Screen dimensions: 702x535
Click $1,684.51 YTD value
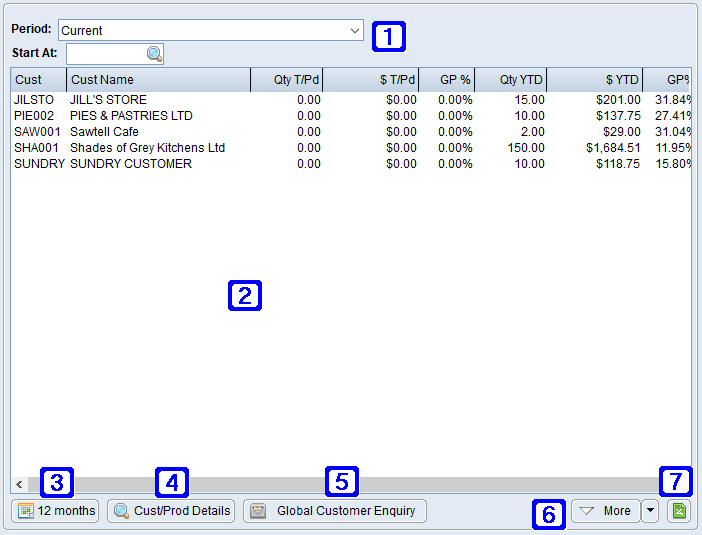[613, 148]
